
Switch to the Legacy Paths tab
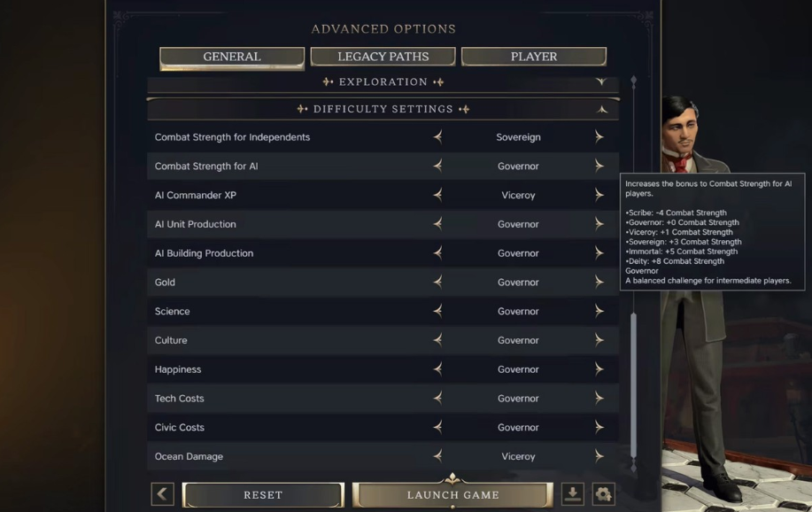tap(383, 57)
